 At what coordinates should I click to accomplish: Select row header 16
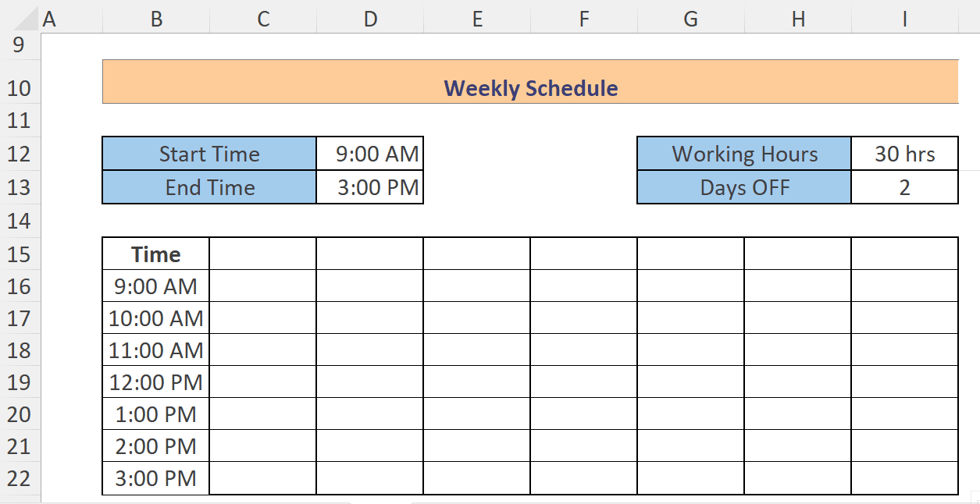pyautogui.click(x=20, y=286)
